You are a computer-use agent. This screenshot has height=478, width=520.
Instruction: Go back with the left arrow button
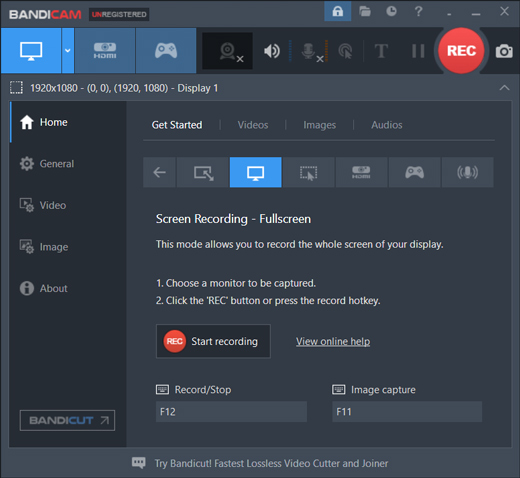point(159,172)
